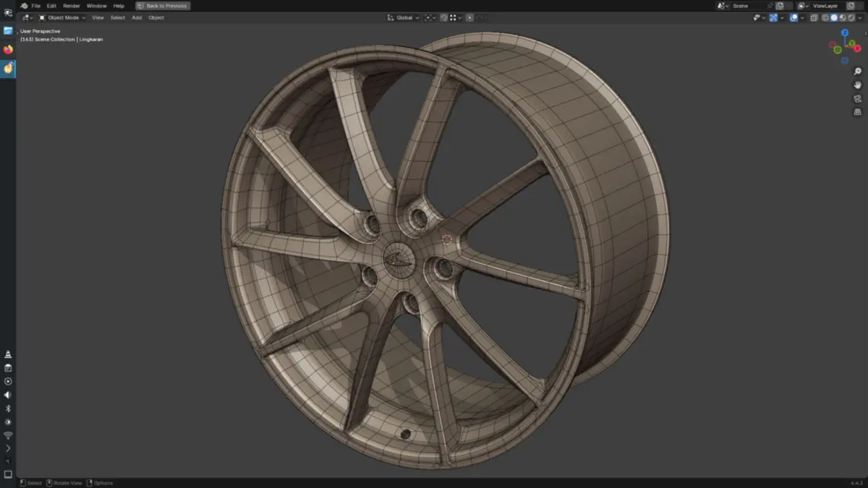The image size is (868, 488).
Task: Toggle viewport gizmos
Action: [x=773, y=17]
